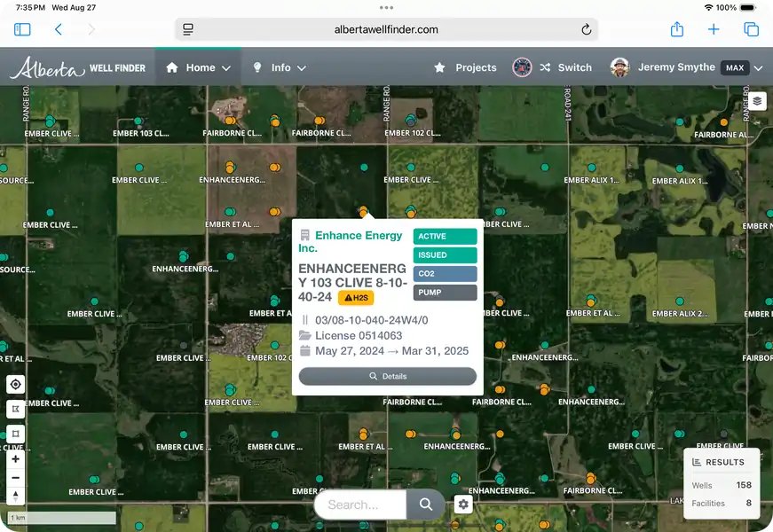Screen dimensions: 773x532
Task: Open the map layers control
Action: pos(757,101)
